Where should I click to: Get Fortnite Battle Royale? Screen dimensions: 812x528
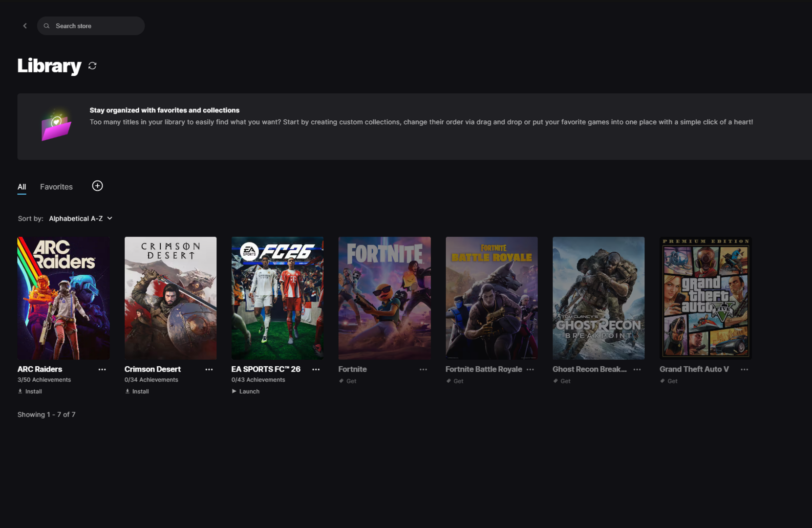454,381
